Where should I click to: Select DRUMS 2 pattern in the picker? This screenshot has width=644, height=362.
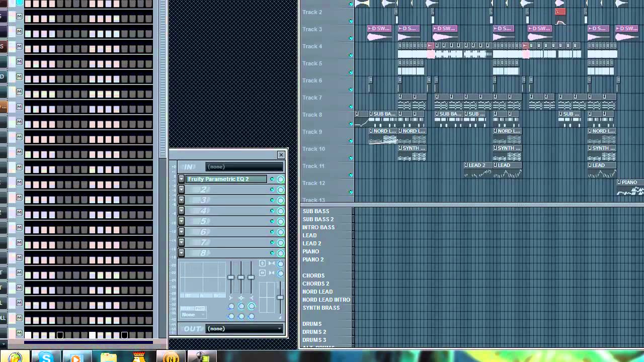click(x=314, y=332)
